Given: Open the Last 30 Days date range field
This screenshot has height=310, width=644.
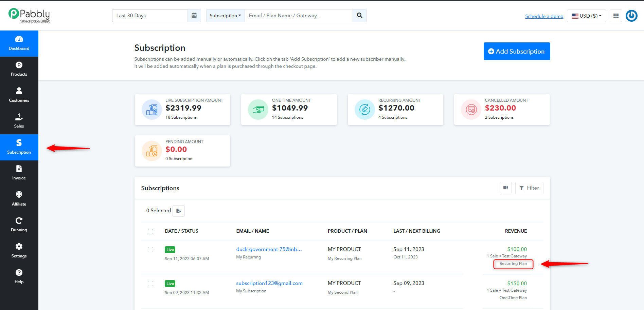Looking at the screenshot, I should [150, 16].
